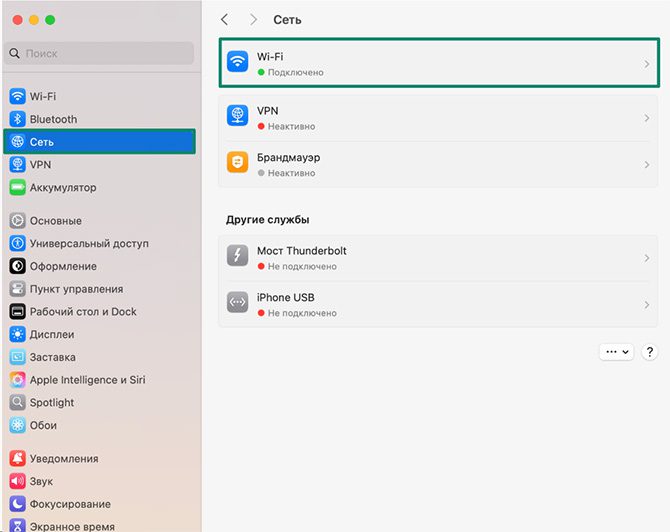Select Основные label in sidebar

coord(56,221)
